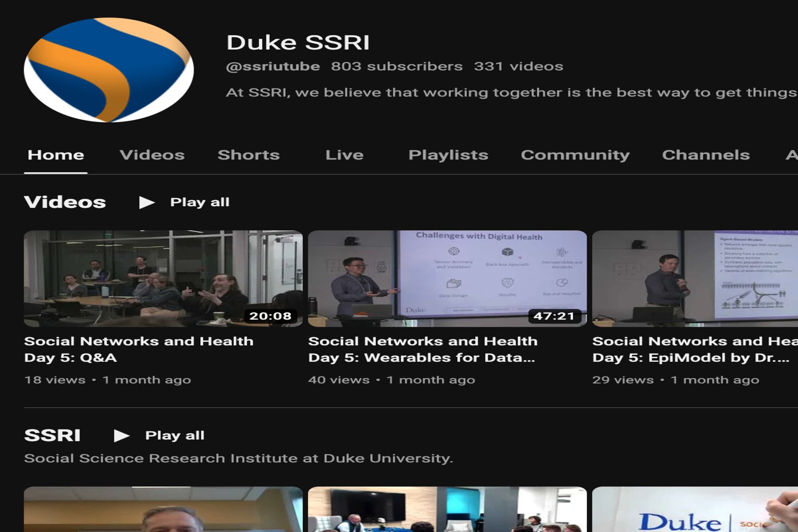
Task: Open Day 5 Q&A video thumbnail
Action: tap(163, 278)
